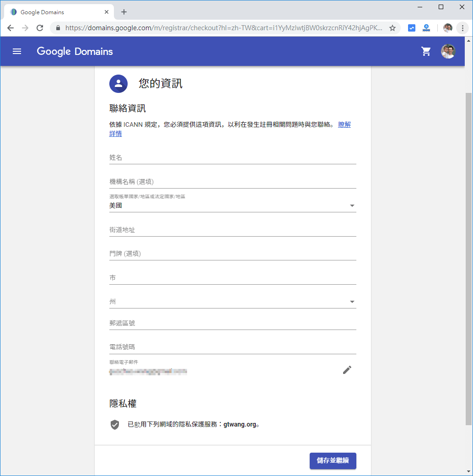This screenshot has height=476, width=473.
Task: Open the 瞭解詳情 link
Action: pyautogui.click(x=344, y=124)
